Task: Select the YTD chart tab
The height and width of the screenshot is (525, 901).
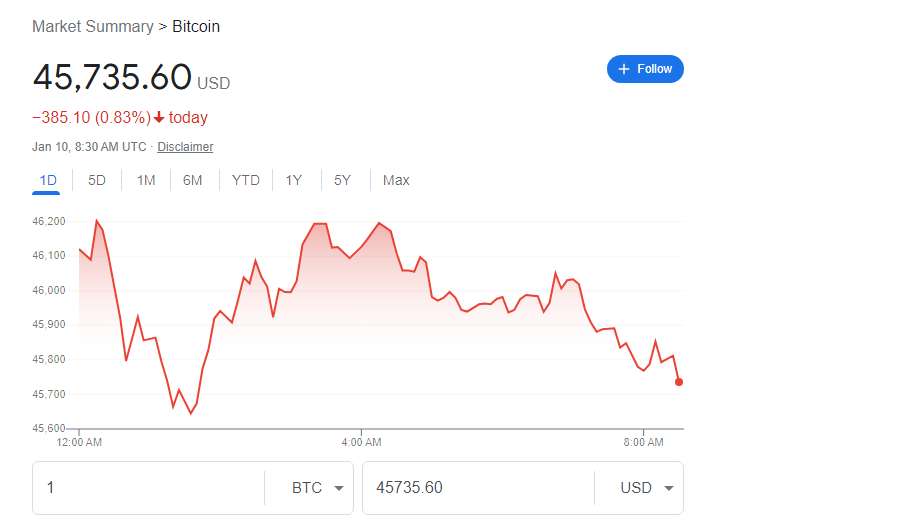Action: (245, 181)
